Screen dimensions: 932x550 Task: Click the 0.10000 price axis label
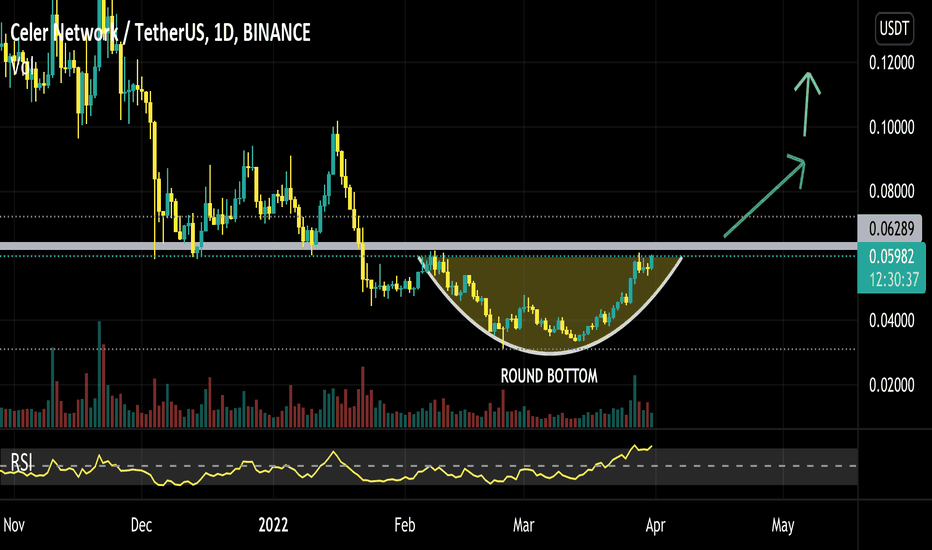pyautogui.click(x=891, y=127)
